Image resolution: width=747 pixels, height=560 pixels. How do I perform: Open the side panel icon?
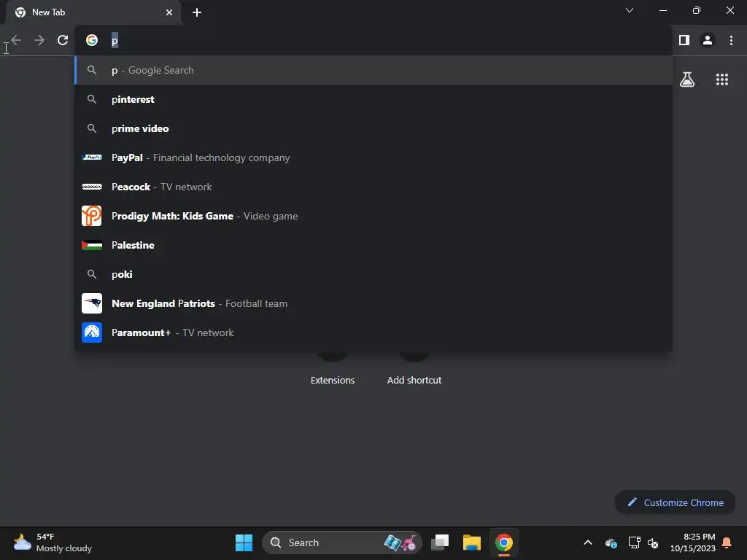point(684,41)
